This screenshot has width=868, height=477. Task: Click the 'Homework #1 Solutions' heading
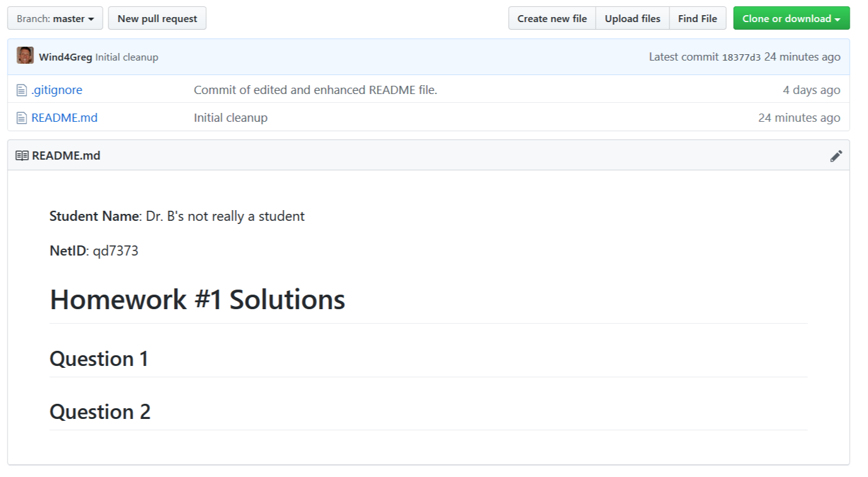pos(197,300)
